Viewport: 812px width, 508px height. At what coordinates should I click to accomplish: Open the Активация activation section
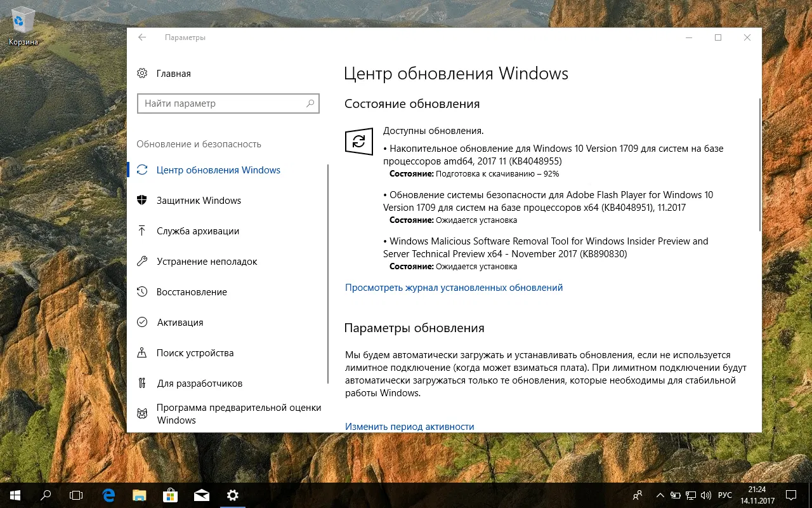(180, 322)
